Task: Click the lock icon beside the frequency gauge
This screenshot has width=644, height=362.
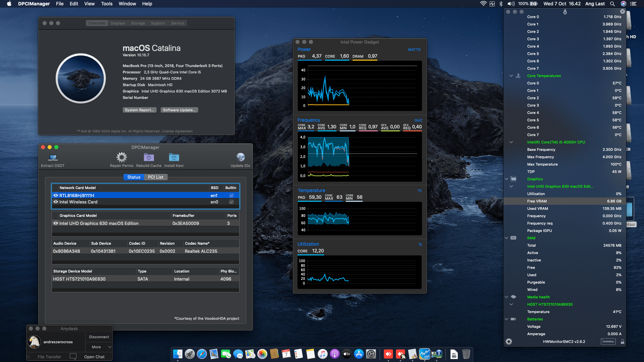Action: [623, 342]
